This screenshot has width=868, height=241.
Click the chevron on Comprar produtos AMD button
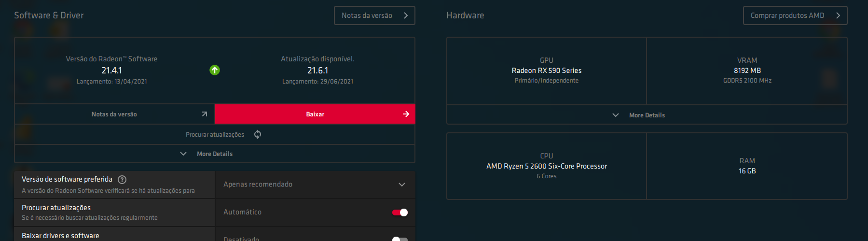[838, 15]
